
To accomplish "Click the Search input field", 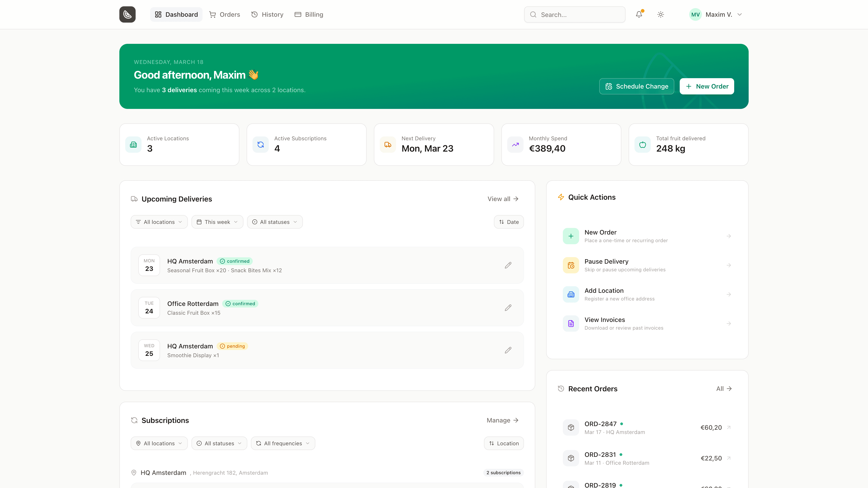I will point(575,14).
